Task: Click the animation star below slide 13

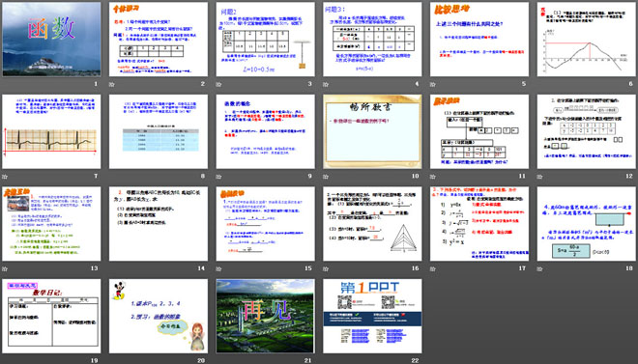Action: (x=5, y=269)
